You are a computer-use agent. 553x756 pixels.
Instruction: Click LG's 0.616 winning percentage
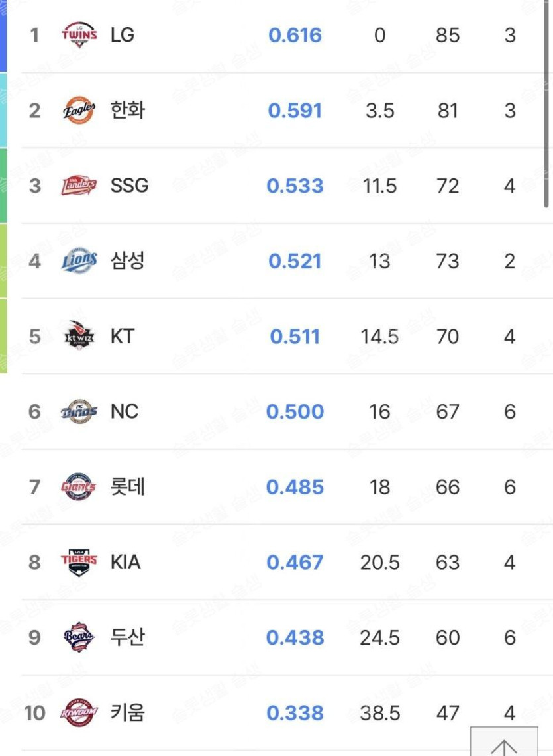(295, 35)
